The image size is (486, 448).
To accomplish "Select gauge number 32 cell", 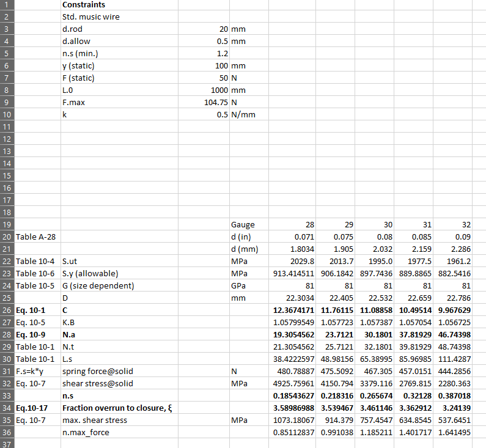I will coord(452,225).
